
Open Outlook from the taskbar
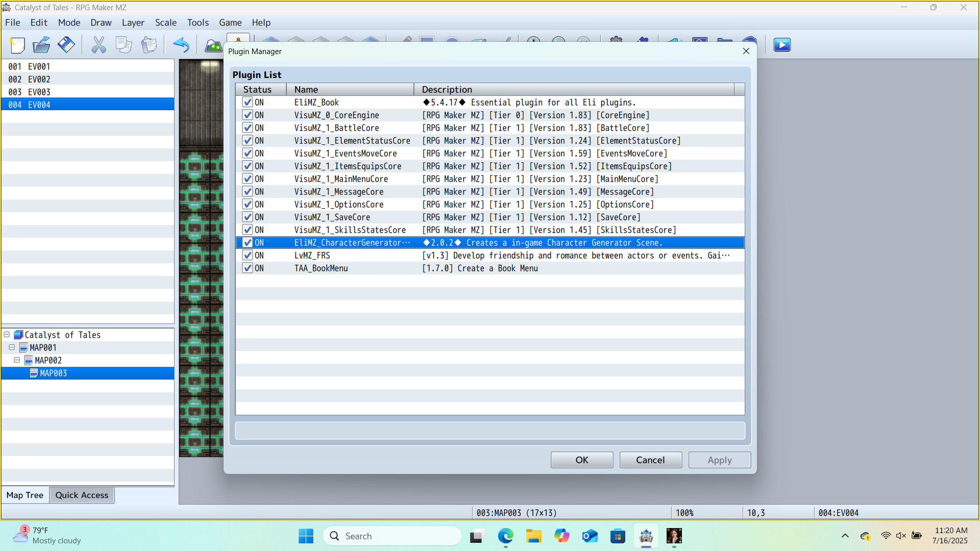click(x=590, y=536)
